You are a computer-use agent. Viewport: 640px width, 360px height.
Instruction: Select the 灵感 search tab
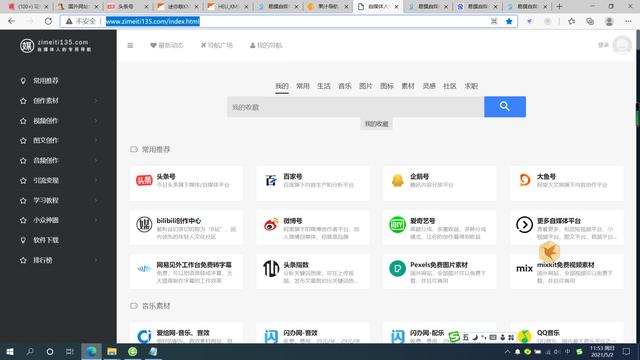(x=429, y=86)
